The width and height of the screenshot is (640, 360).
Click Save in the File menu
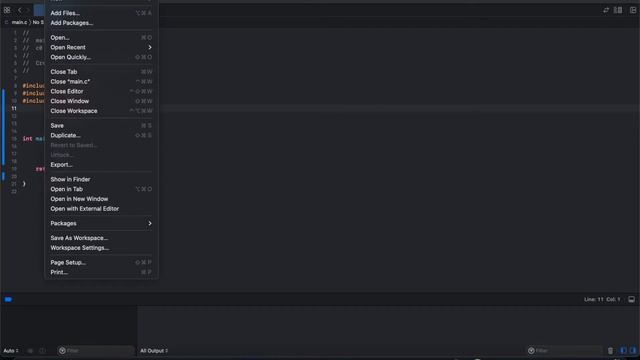(101, 126)
